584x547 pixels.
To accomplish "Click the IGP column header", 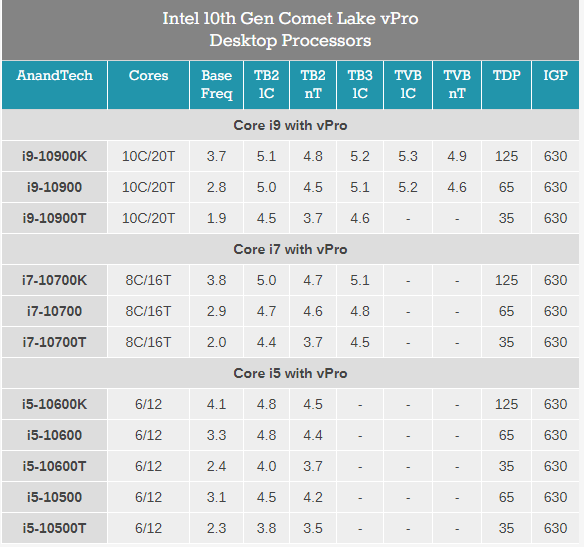I will click(555, 85).
